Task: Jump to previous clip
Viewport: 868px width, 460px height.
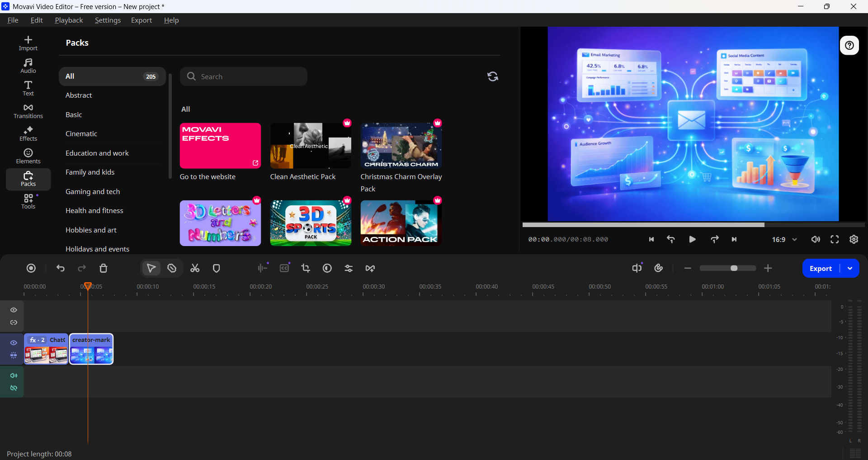Action: [651, 239]
